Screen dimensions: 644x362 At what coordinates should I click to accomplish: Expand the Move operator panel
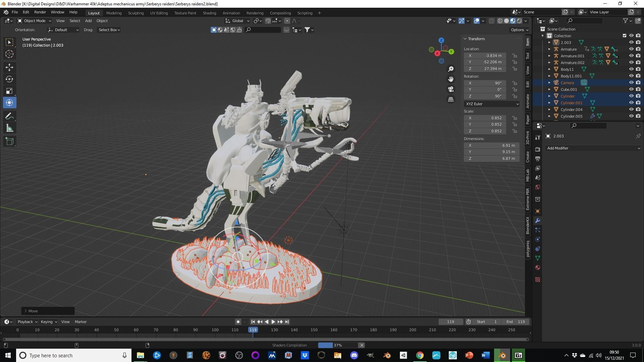point(25,311)
